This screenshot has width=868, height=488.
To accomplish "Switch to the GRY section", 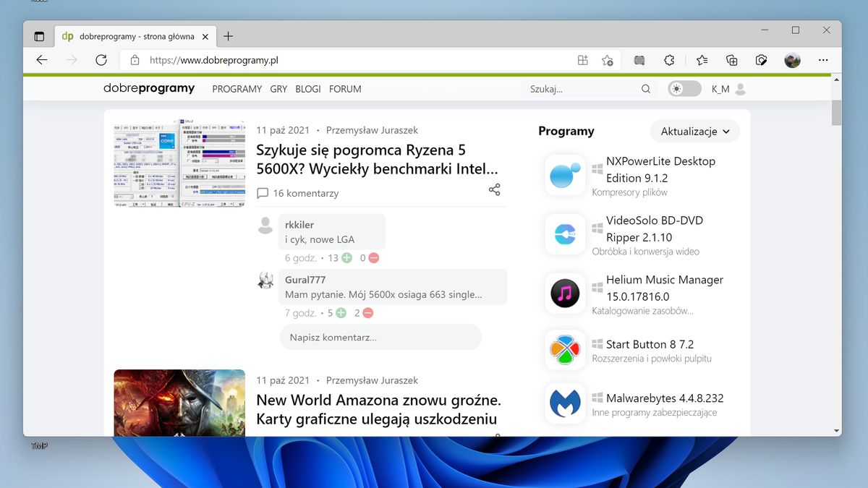I will [278, 89].
